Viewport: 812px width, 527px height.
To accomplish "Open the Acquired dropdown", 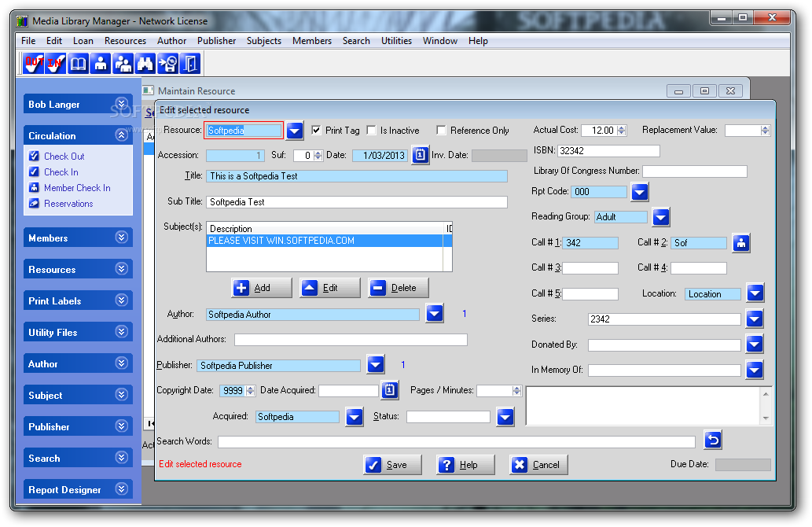I will pyautogui.click(x=355, y=416).
